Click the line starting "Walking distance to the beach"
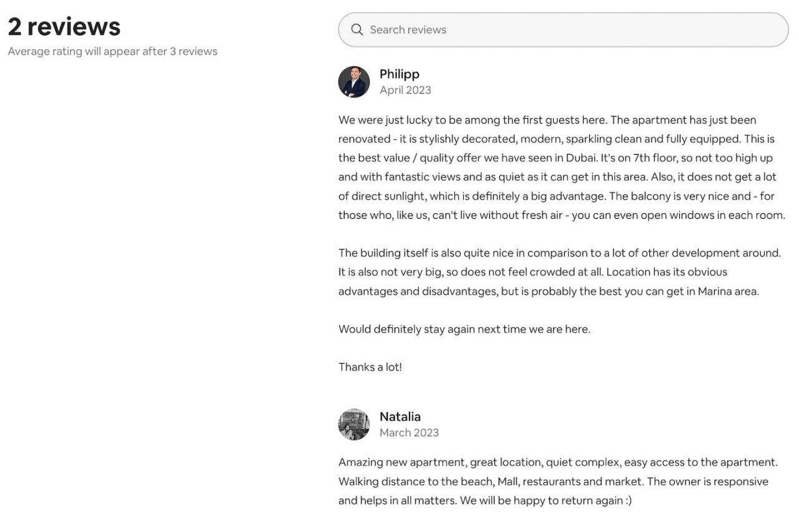Image resolution: width=799 pixels, height=532 pixels. click(553, 481)
